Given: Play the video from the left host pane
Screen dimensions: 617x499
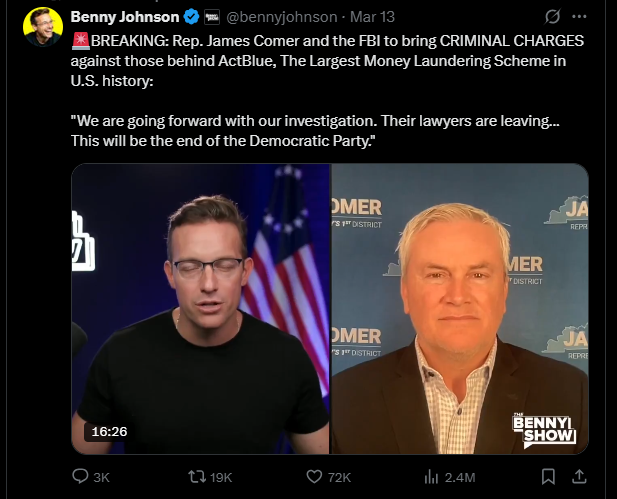Looking at the screenshot, I should coord(200,308).
